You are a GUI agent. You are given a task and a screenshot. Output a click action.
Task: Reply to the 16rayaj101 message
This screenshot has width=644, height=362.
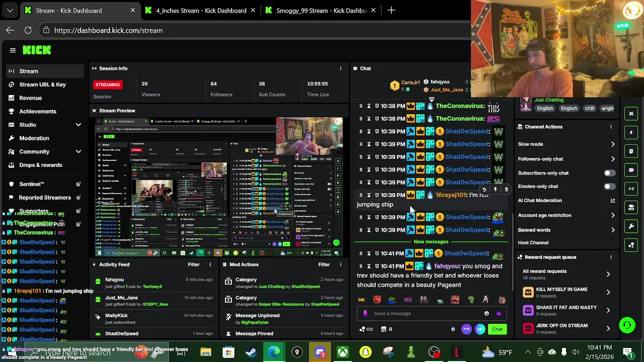(484, 190)
